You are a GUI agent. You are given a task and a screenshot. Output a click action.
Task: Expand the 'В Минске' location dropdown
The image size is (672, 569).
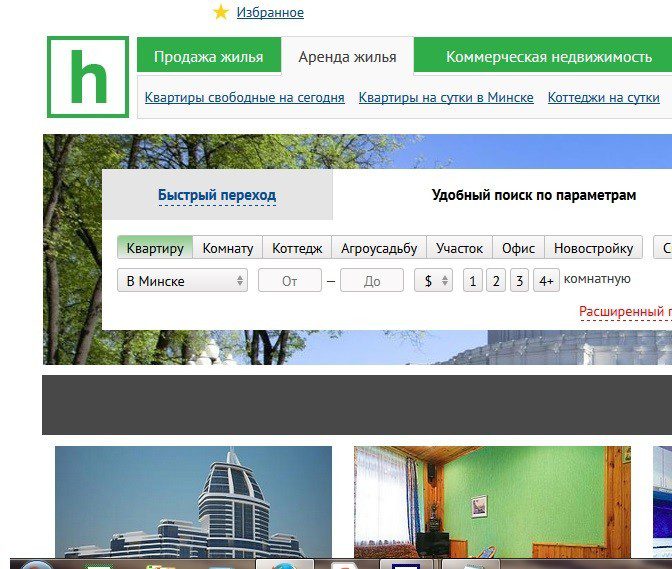pos(182,281)
